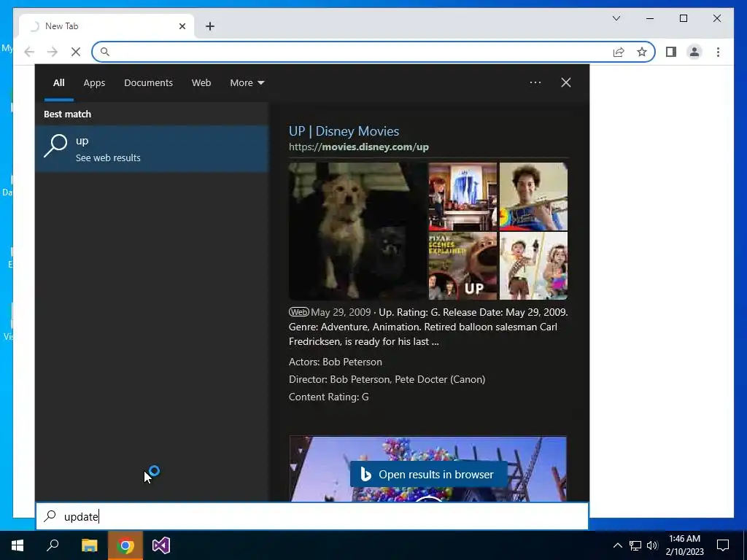This screenshot has height=560, width=747.
Task: Open the scout kids costume thumbnail
Action: (533, 266)
